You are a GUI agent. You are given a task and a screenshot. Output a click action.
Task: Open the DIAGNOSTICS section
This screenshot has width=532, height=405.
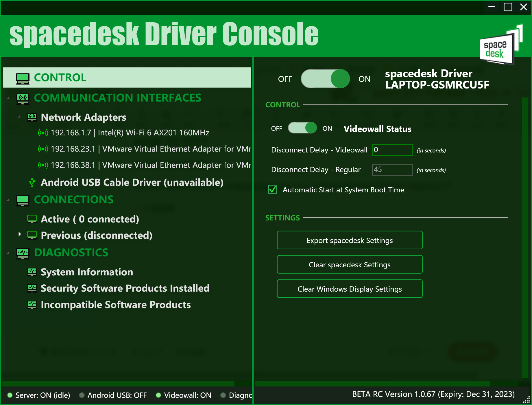click(x=71, y=253)
